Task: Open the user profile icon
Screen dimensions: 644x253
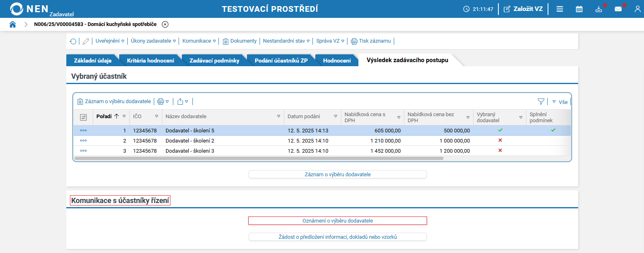Action: click(x=637, y=9)
